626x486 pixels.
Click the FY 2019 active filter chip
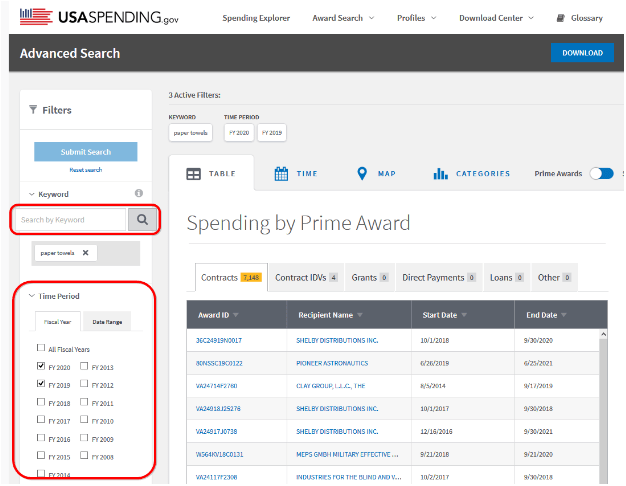click(x=271, y=133)
